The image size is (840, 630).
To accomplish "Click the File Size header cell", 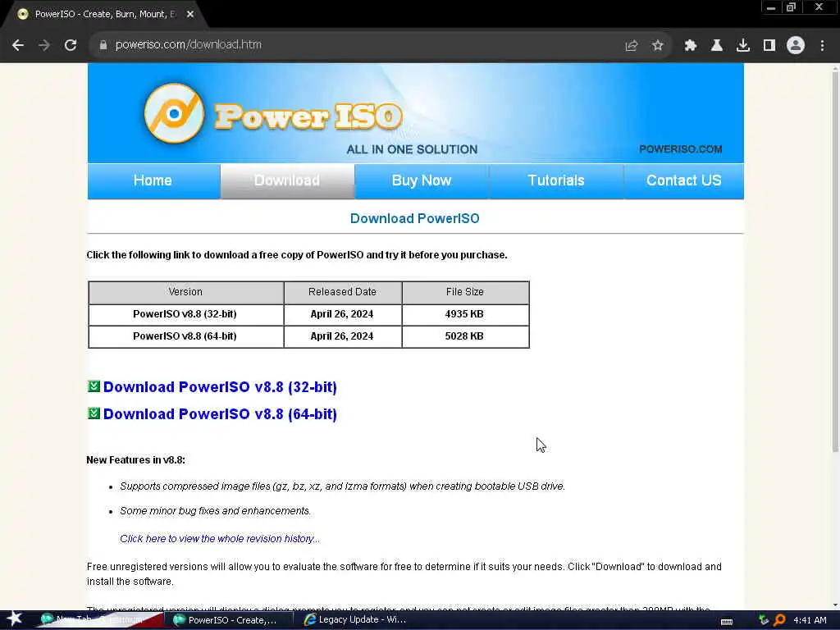I will point(465,292).
